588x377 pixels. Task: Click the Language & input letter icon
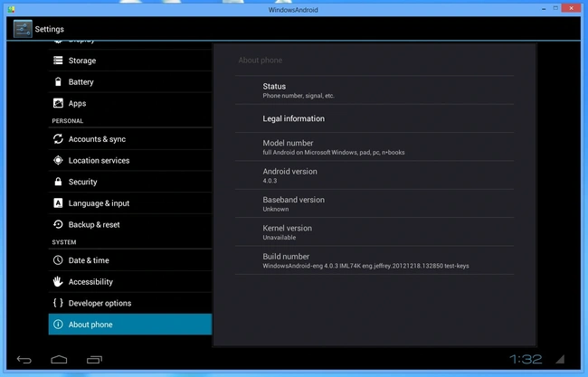pyautogui.click(x=58, y=203)
